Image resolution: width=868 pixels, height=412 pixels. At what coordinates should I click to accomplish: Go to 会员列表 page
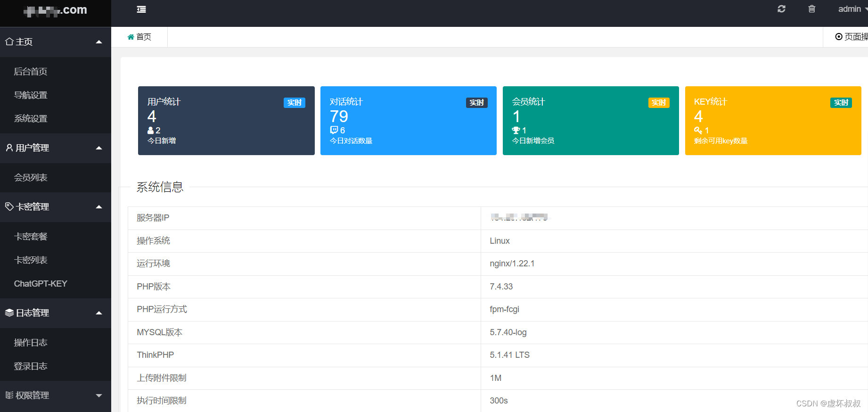point(31,178)
